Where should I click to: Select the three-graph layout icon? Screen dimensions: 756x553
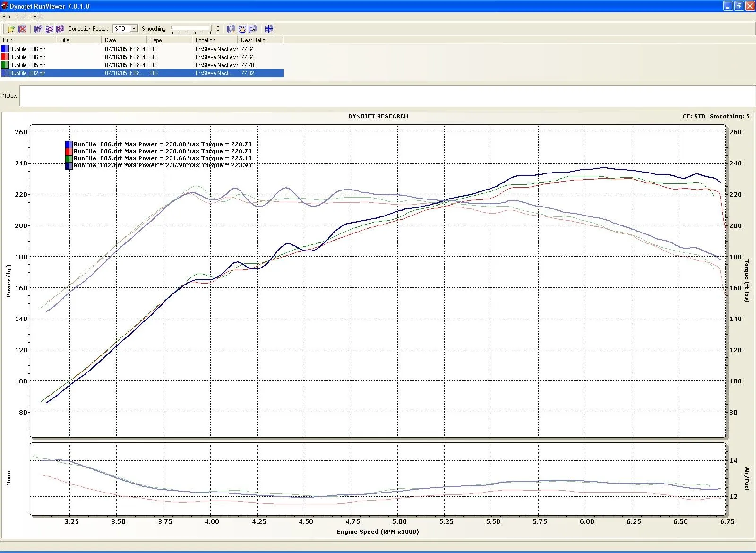pos(60,28)
